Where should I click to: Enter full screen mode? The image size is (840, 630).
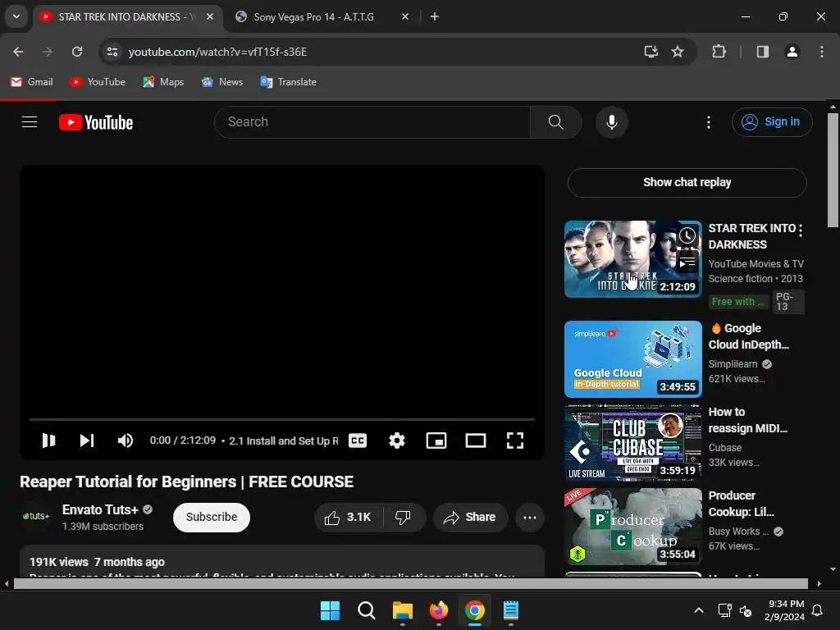[x=515, y=441]
